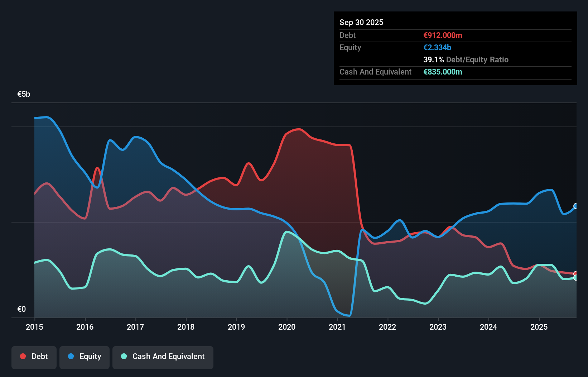588x377 pixels.
Task: Select the red Debt endpoint marker
Action: click(x=576, y=274)
